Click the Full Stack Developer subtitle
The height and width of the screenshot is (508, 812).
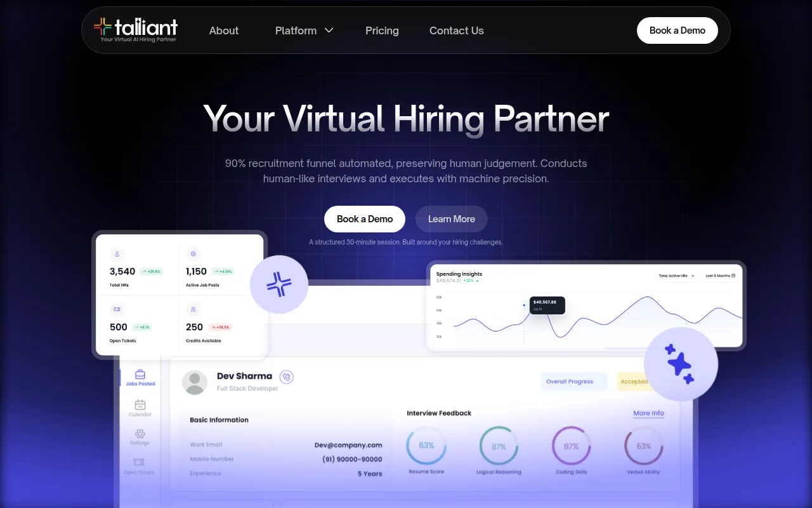247,389
